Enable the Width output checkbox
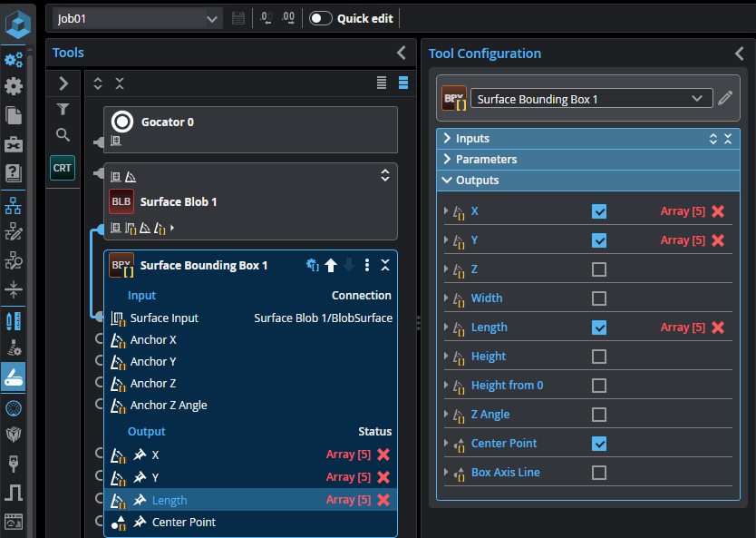This screenshot has width=756, height=538. (599, 298)
